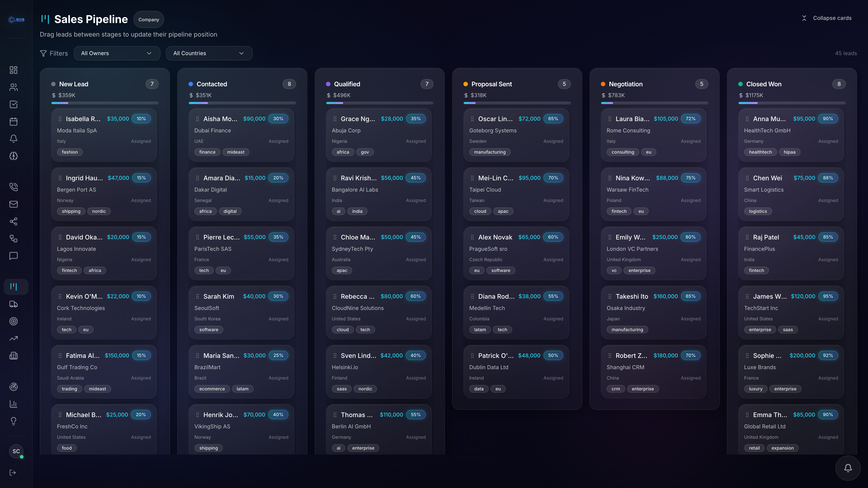
Task: Open the calendar icon in sidebar
Action: [x=14, y=122]
